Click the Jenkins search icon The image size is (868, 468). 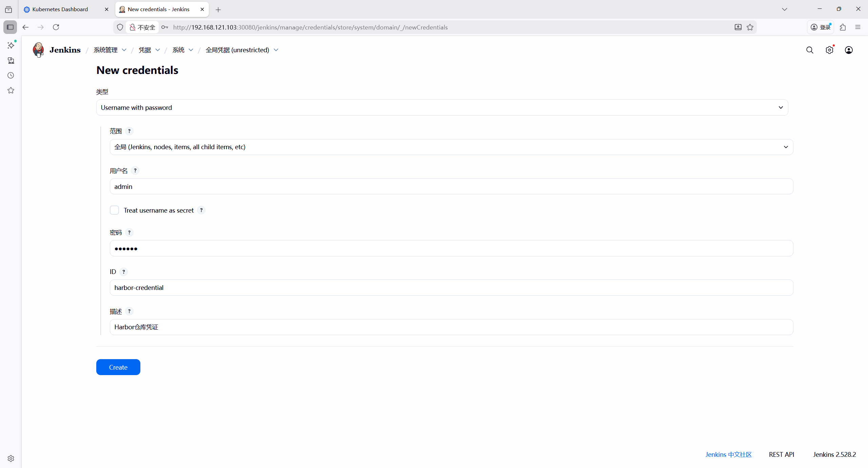point(810,50)
